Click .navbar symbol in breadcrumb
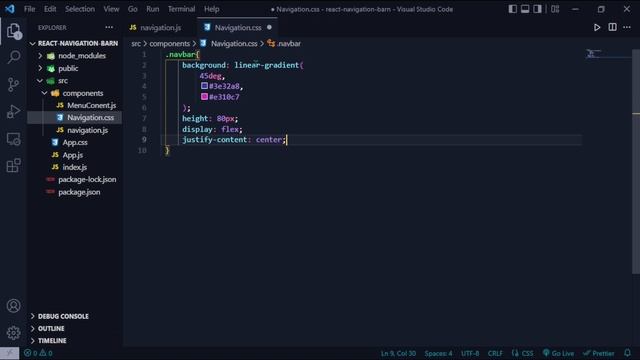 point(284,43)
